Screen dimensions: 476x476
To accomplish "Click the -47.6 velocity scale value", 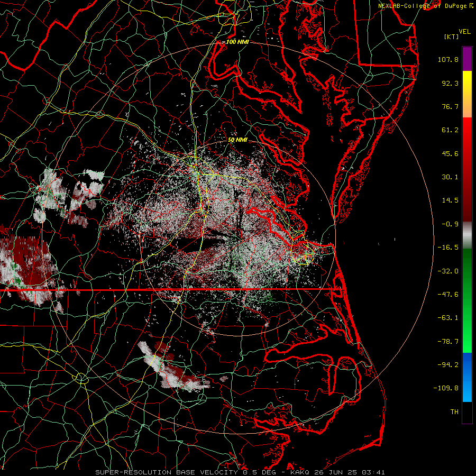I will [x=448, y=295].
